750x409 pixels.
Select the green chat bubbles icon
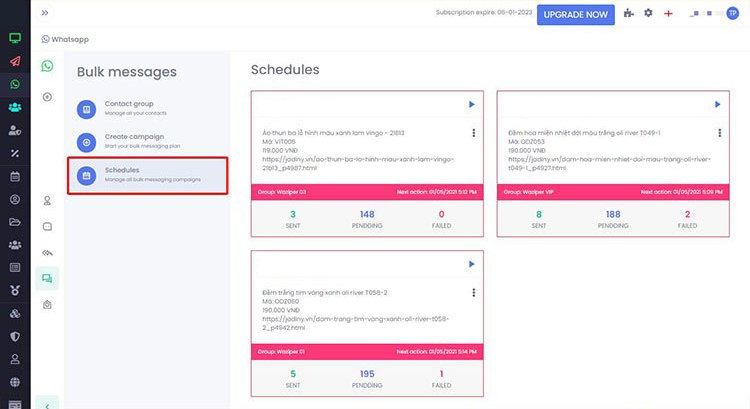pyautogui.click(x=47, y=278)
